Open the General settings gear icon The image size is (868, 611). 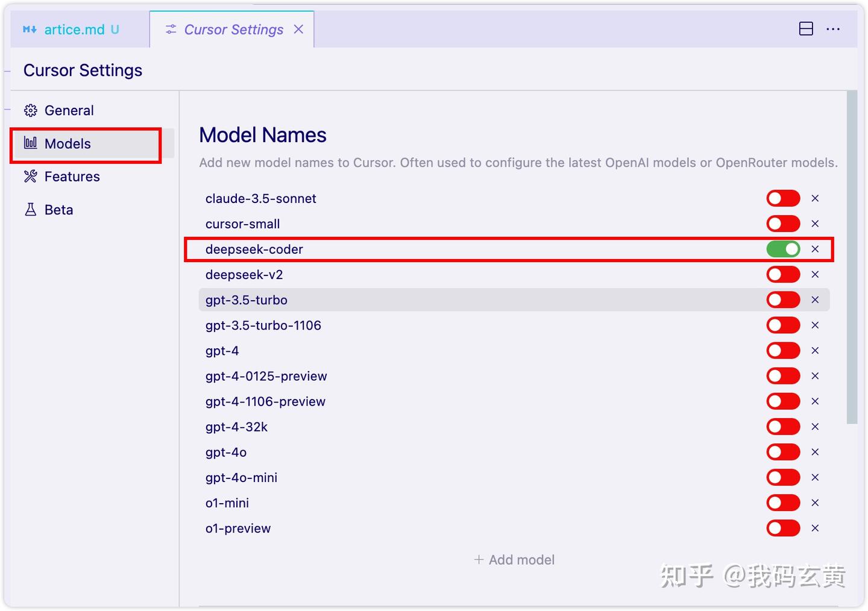(x=30, y=110)
